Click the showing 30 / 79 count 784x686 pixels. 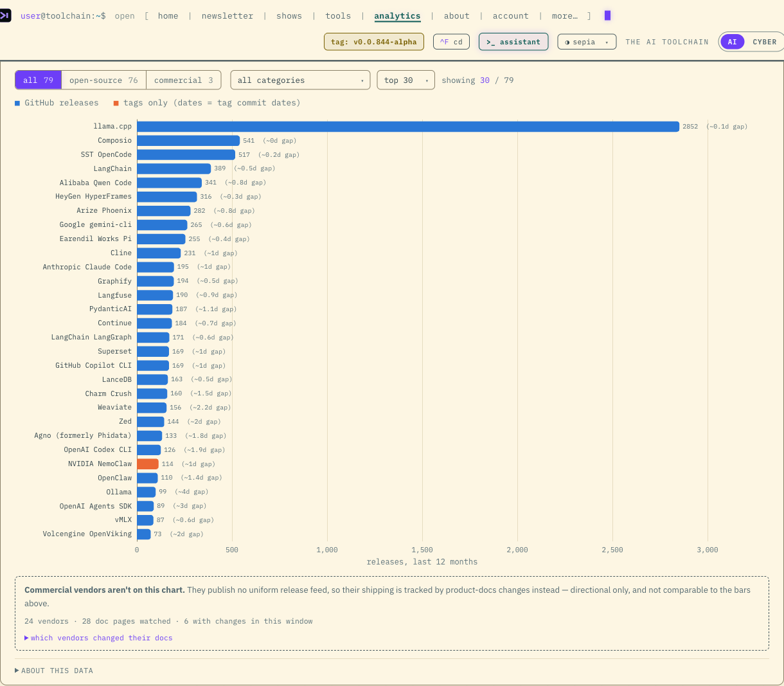477,80
